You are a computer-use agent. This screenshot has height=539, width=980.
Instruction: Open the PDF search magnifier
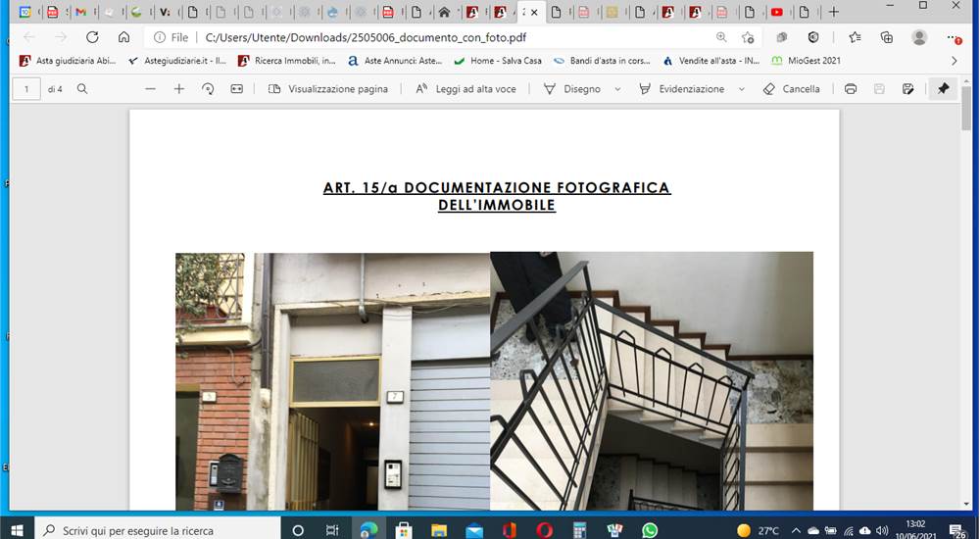(x=82, y=89)
